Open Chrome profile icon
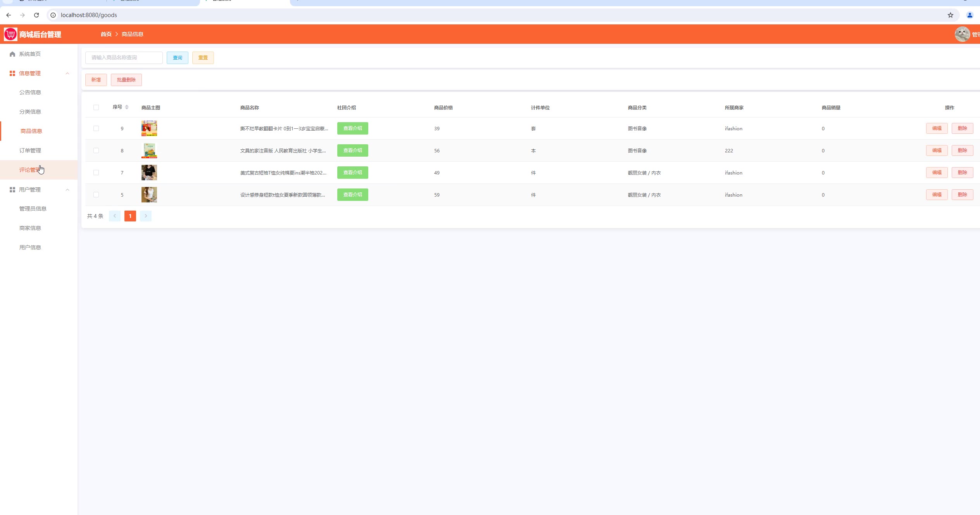 tap(970, 15)
